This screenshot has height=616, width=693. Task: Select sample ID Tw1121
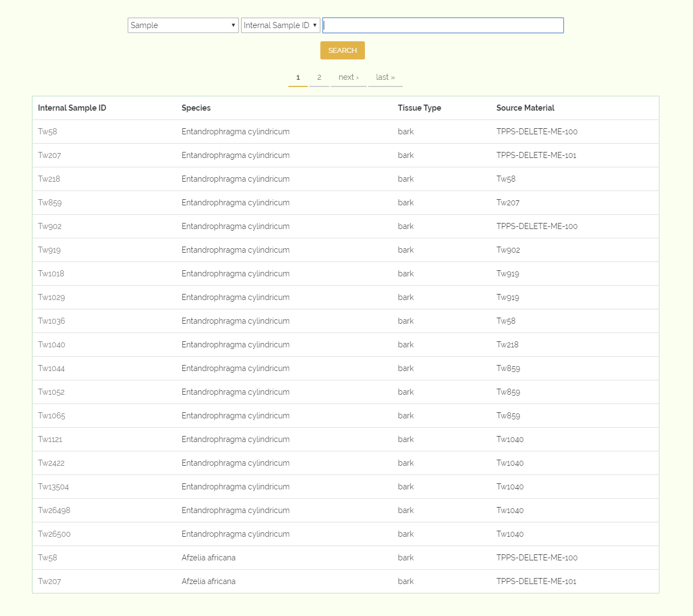(50, 439)
